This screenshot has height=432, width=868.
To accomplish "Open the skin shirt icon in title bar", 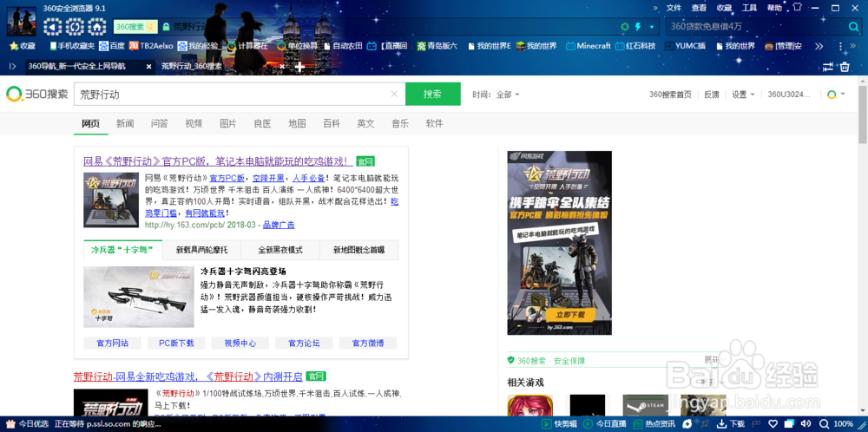I will [797, 8].
